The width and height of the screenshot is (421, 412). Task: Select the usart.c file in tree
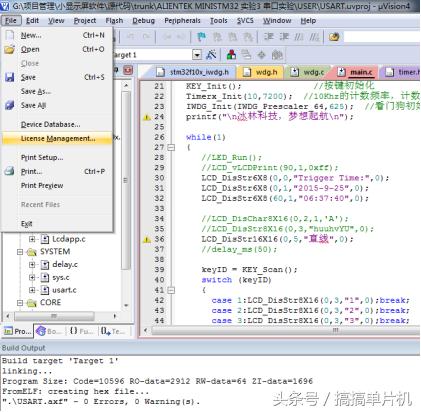64,290
